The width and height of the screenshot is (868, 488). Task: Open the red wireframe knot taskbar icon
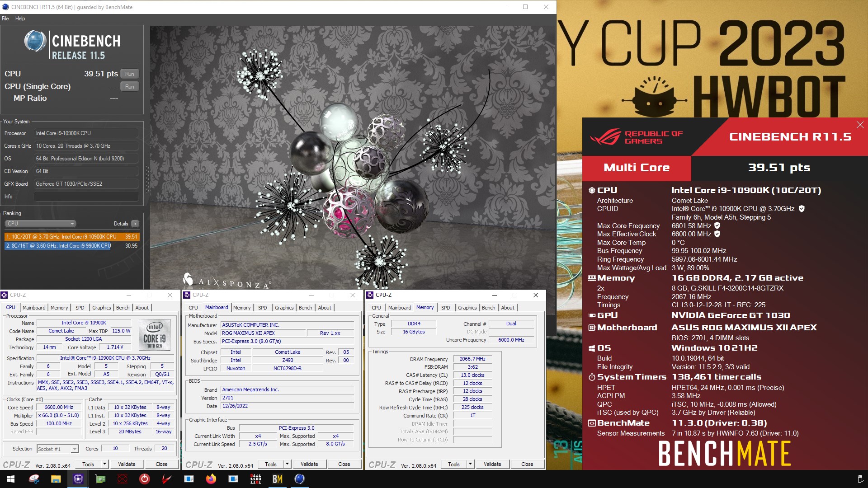pos(123,479)
